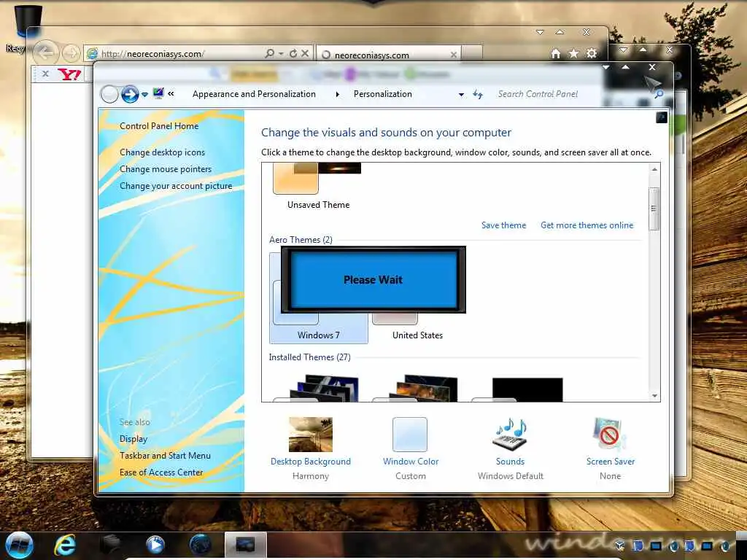Click the refresh arrows beside the address bar
This screenshot has height=560, width=747.
(x=478, y=94)
